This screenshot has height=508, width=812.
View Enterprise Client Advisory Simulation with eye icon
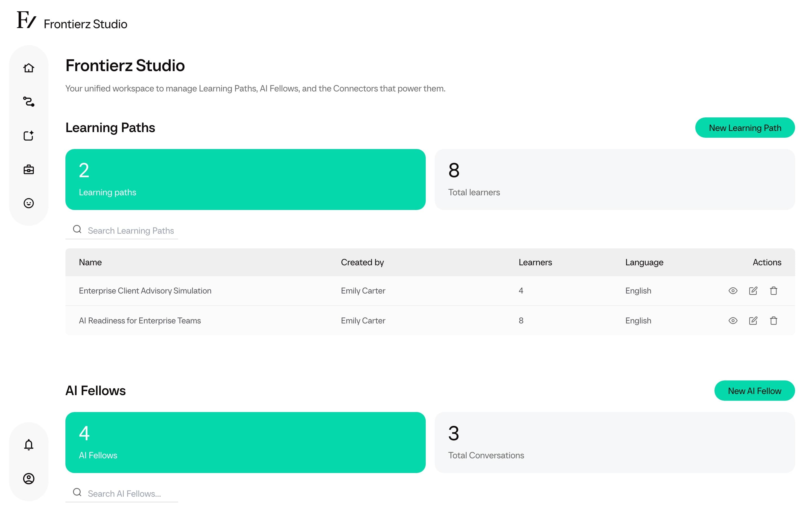click(x=733, y=291)
